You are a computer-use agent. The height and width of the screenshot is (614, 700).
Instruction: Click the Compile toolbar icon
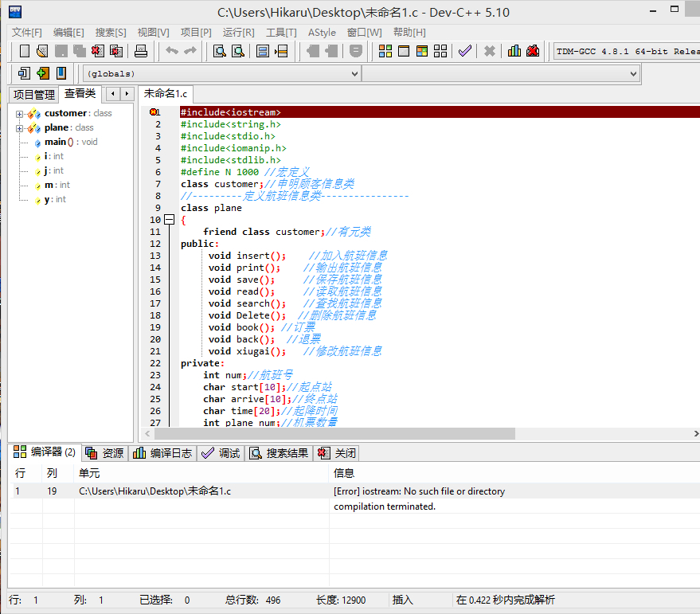click(385, 51)
